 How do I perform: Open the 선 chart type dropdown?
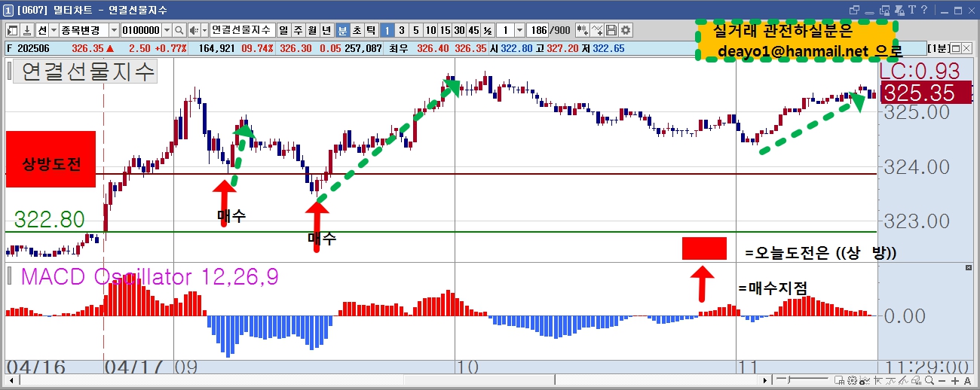click(x=54, y=30)
